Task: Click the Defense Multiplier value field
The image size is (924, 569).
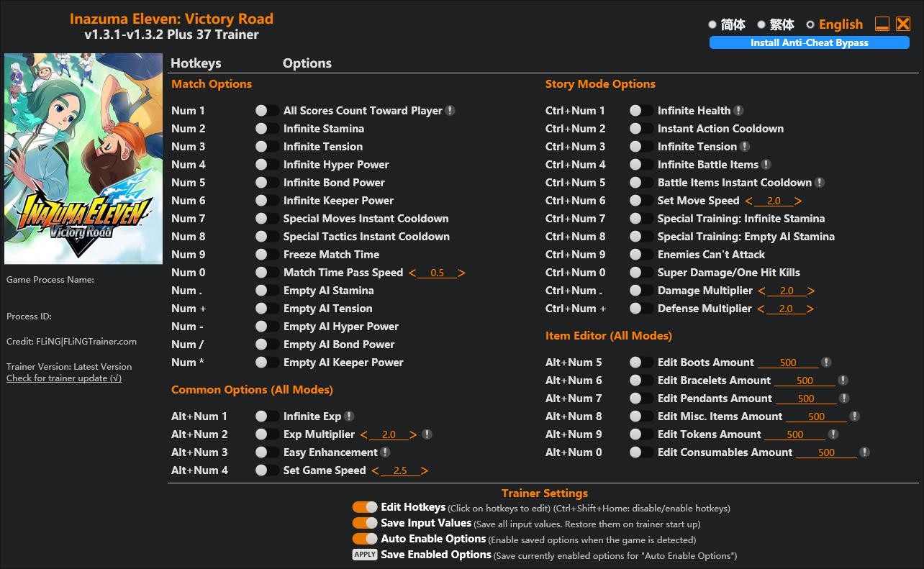Action: (x=785, y=309)
